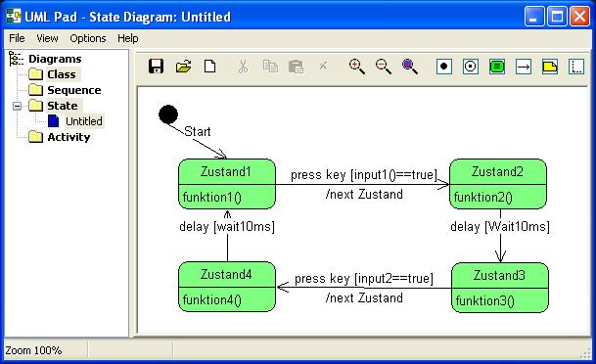Select the initial state (filled circle) tool
The height and width of the screenshot is (364, 596).
point(443,67)
